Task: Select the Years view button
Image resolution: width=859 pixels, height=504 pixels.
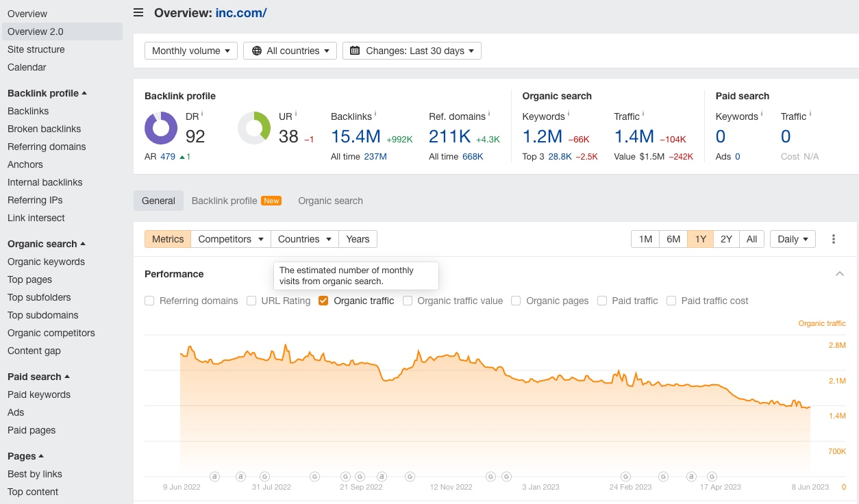Action: click(358, 239)
